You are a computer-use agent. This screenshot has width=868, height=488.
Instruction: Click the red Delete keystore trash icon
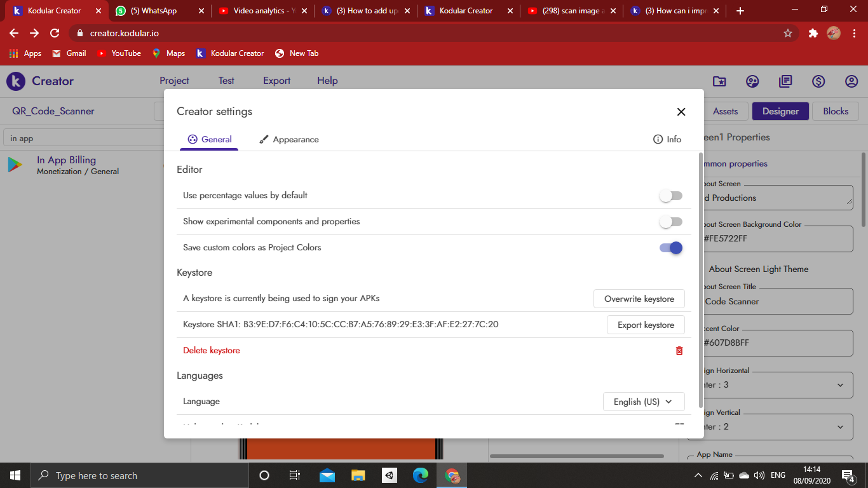pyautogui.click(x=679, y=351)
